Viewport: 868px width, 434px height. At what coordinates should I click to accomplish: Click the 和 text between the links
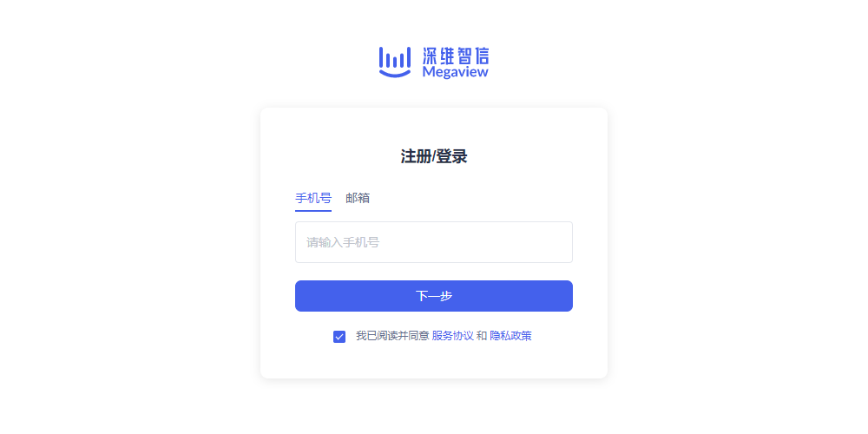click(482, 335)
